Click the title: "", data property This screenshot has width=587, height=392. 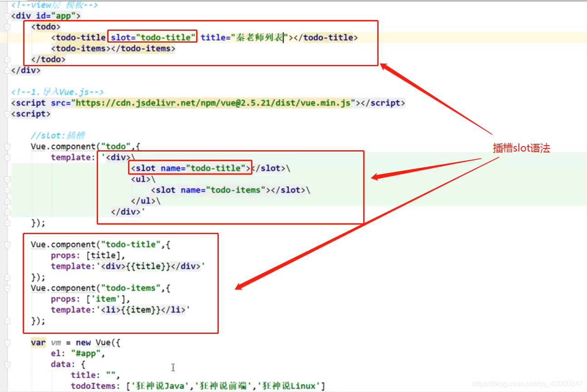[95, 375]
